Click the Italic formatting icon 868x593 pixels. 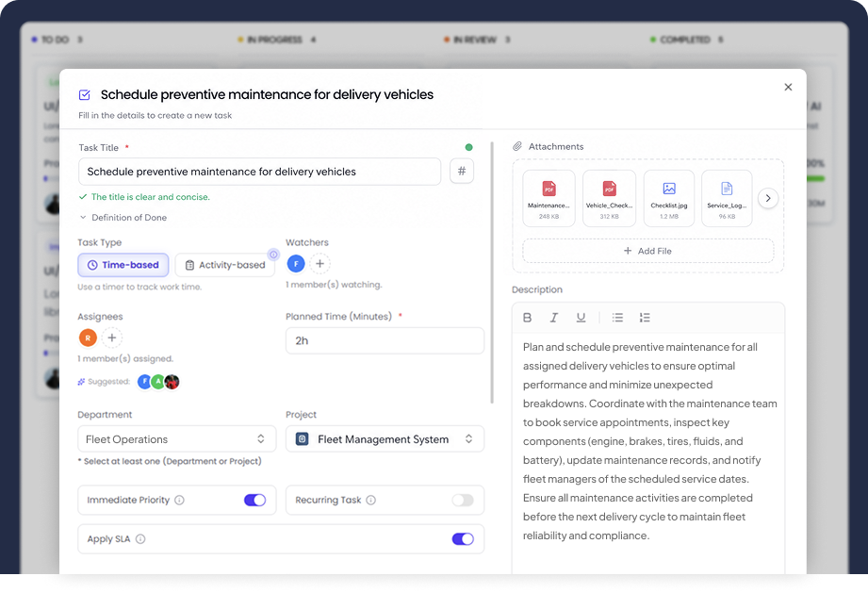point(553,318)
